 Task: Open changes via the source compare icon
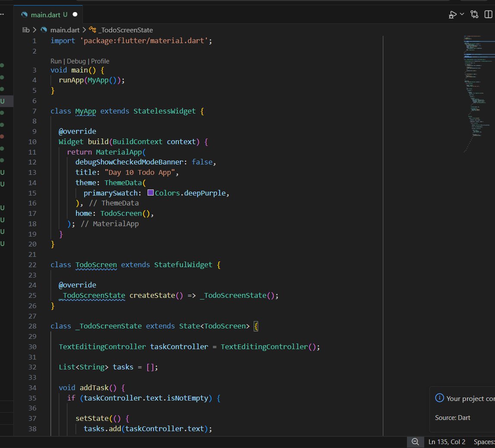(474, 15)
